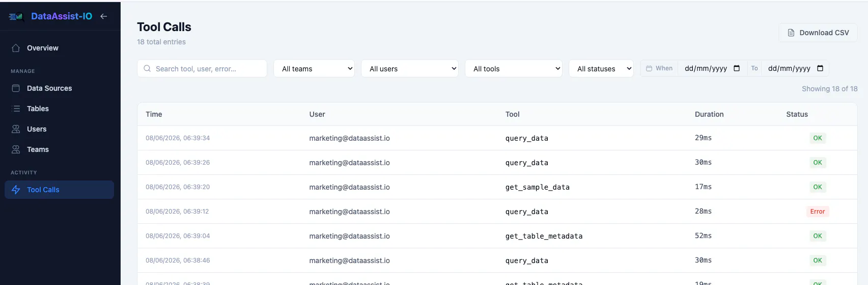This screenshot has height=285, width=868.
Task: Click the timestamp 08/06/2026, 06:39:20
Action: pyautogui.click(x=178, y=187)
